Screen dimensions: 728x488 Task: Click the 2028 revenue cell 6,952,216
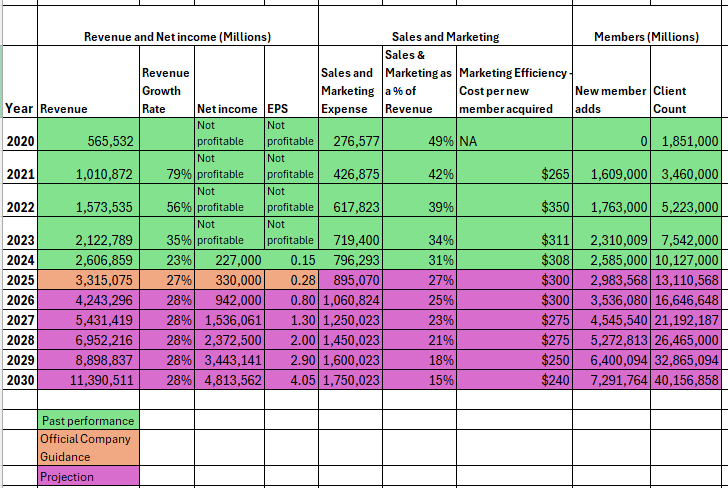(88, 340)
